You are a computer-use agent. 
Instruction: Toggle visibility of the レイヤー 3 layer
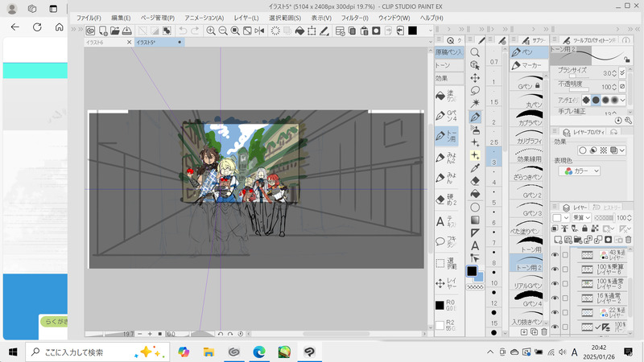click(x=555, y=284)
